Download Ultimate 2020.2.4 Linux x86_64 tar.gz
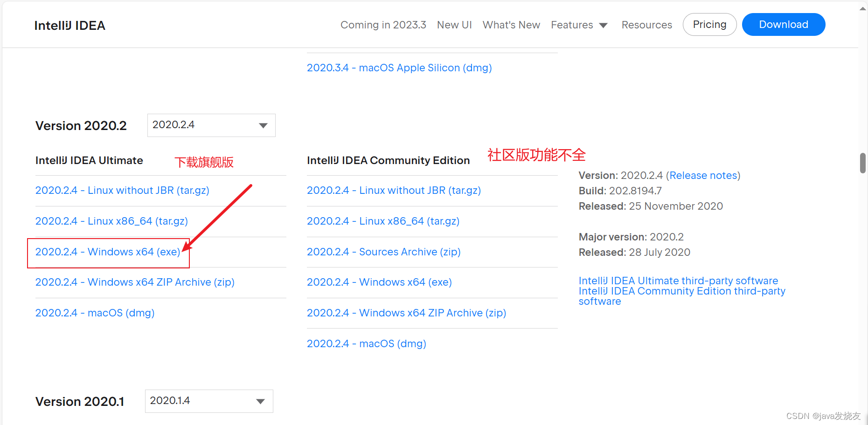 tap(111, 221)
